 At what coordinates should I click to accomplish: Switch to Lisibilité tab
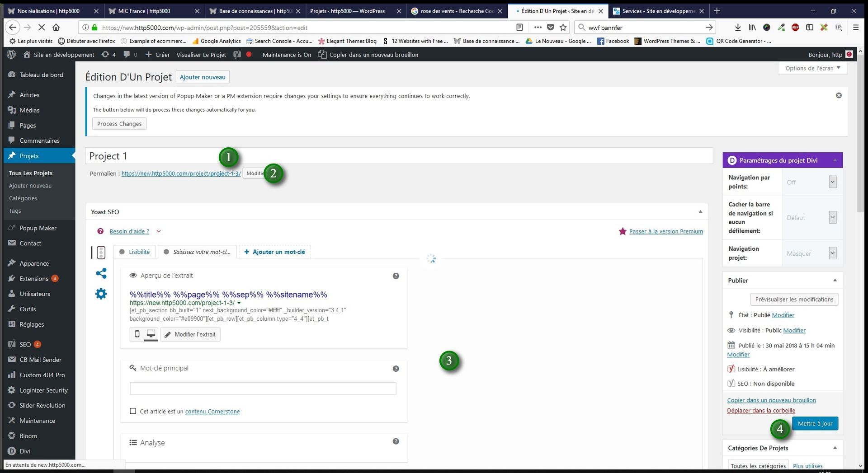[135, 252]
